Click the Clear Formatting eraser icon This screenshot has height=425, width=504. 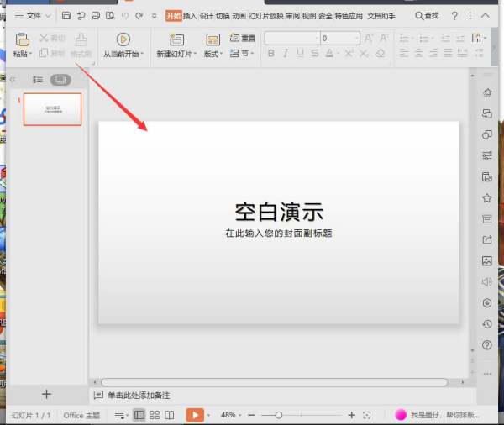[x=381, y=53]
